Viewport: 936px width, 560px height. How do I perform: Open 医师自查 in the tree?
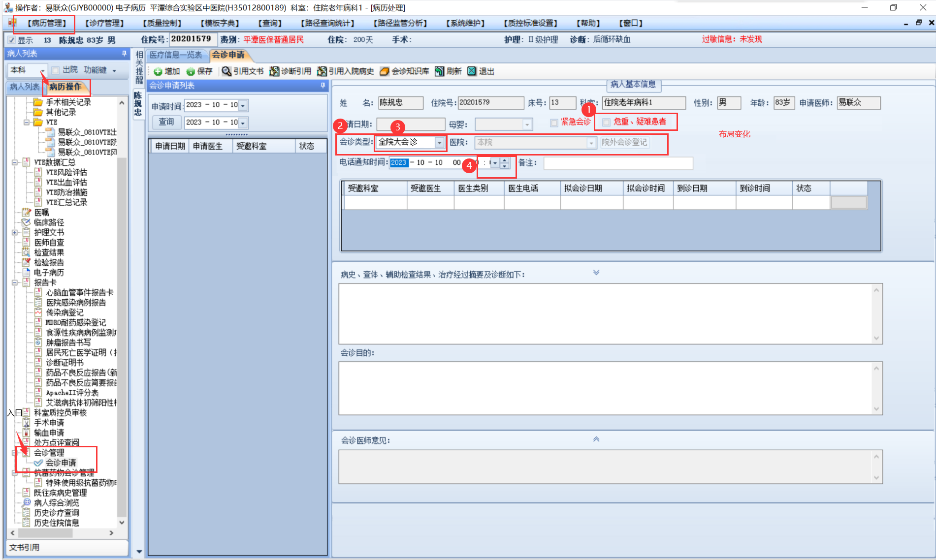tap(49, 242)
